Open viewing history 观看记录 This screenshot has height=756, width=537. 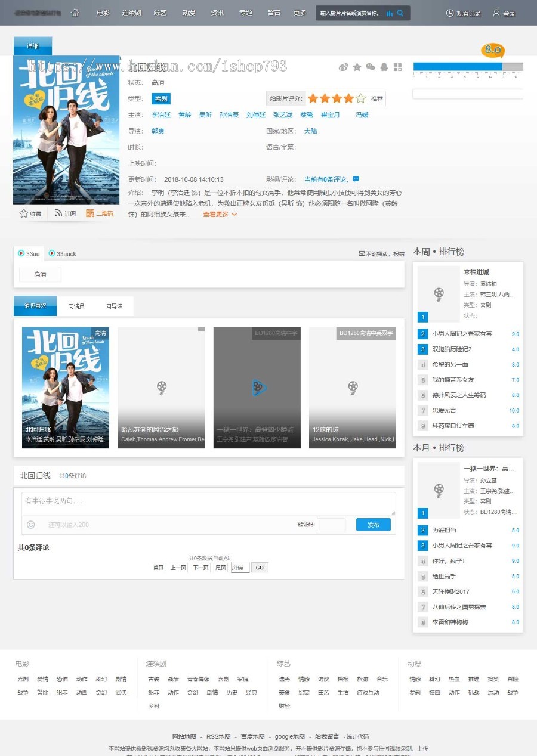pyautogui.click(x=463, y=13)
